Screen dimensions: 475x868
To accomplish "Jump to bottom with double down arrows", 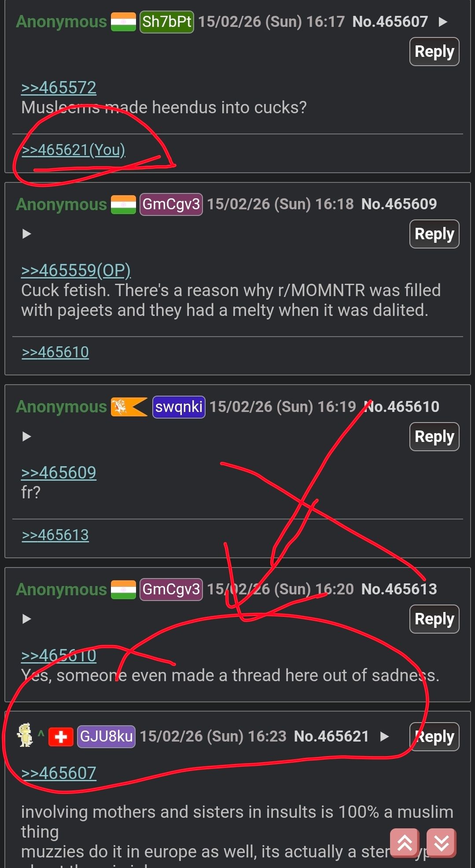I will [442, 843].
